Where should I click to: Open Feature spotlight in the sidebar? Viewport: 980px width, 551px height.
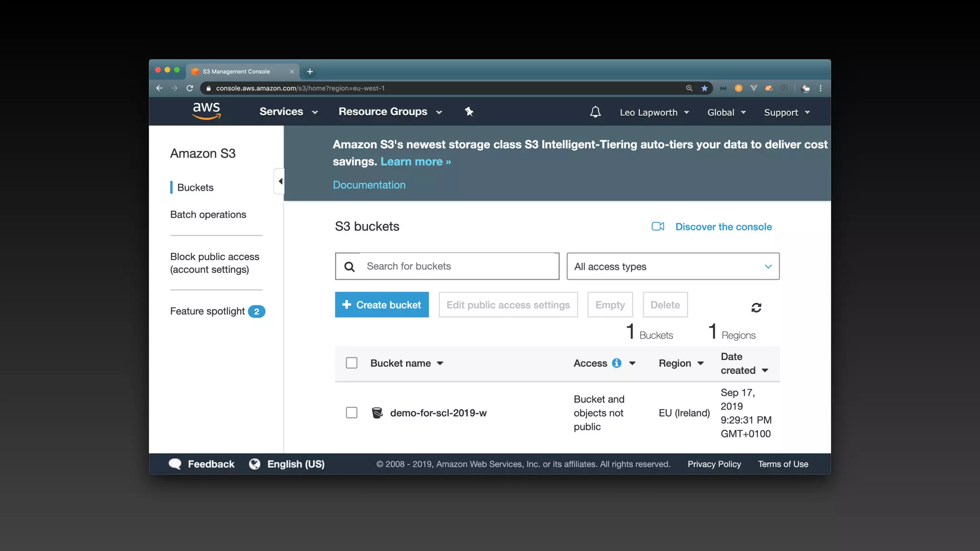coord(208,311)
